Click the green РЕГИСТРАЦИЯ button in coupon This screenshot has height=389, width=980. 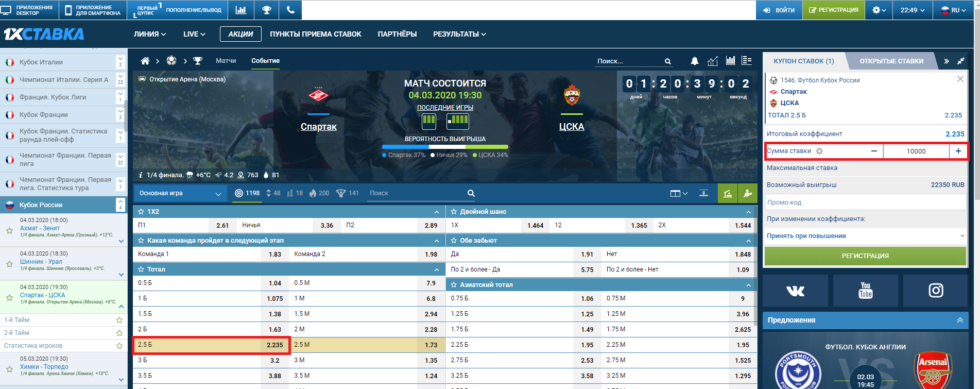(865, 256)
